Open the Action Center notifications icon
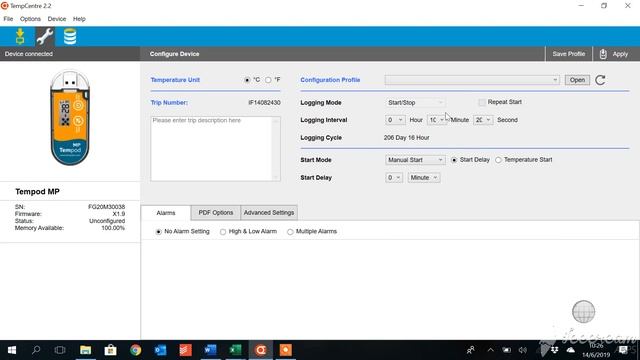640x360 pixels. (623, 350)
